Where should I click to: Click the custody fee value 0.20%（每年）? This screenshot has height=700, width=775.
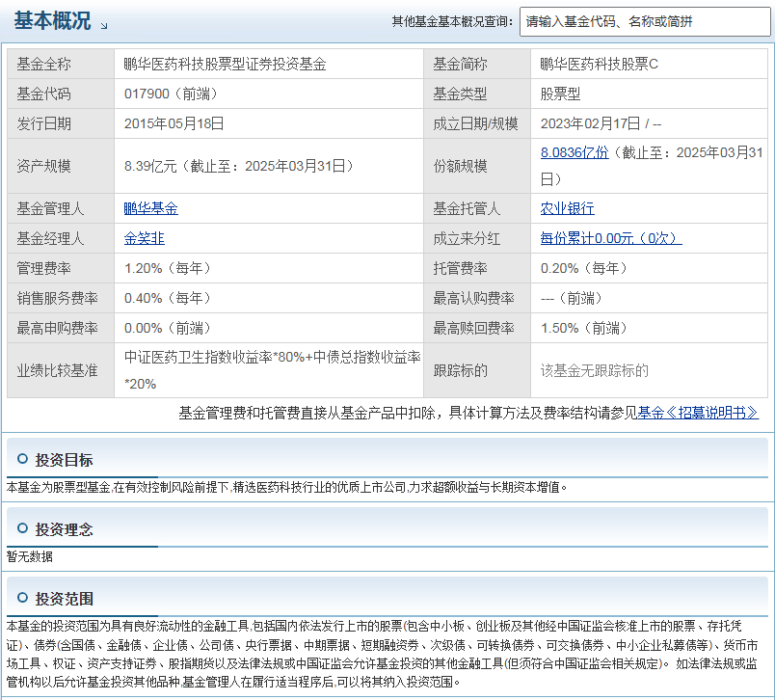pyautogui.click(x=584, y=268)
